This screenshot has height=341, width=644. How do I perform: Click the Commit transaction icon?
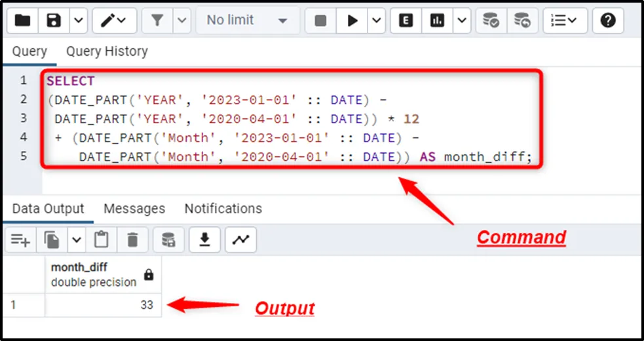(491, 21)
